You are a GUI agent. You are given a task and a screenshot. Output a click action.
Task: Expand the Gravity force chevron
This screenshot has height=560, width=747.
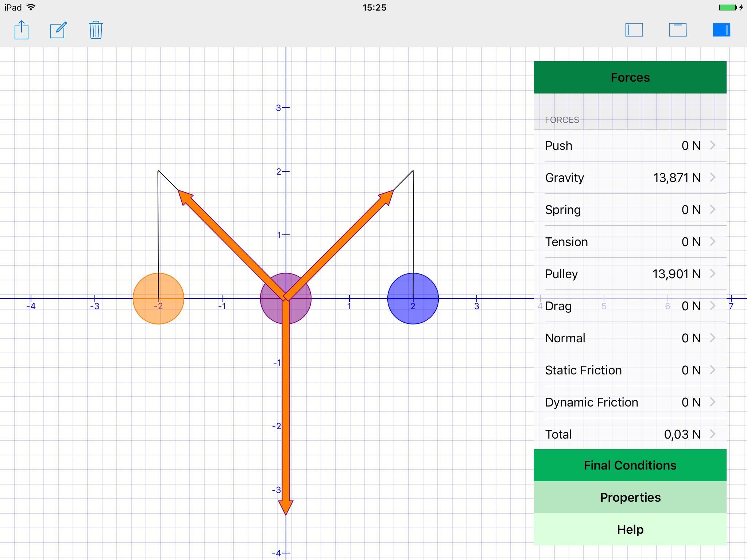pos(712,178)
